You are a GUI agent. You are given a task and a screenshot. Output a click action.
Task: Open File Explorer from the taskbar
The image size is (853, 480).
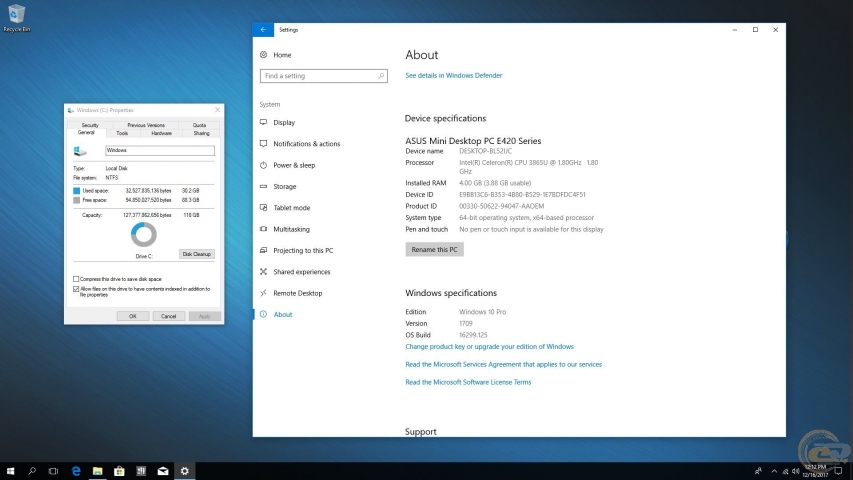click(x=97, y=471)
